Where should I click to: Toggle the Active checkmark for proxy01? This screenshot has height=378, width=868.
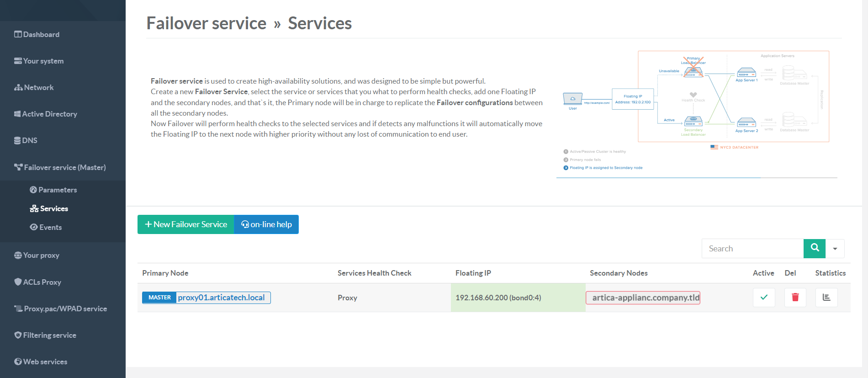tap(764, 298)
